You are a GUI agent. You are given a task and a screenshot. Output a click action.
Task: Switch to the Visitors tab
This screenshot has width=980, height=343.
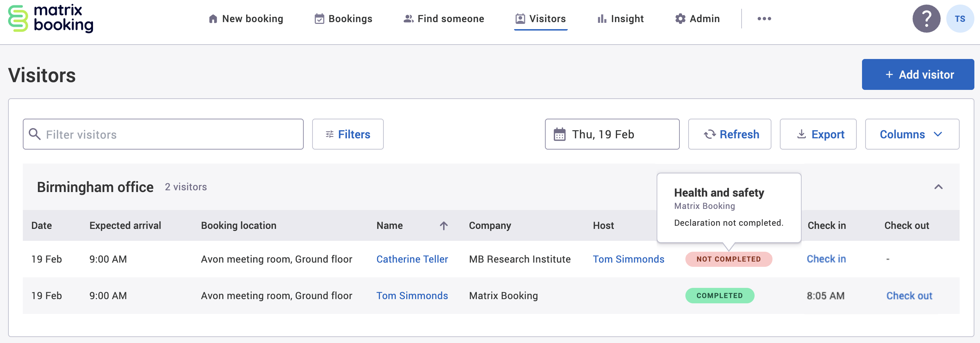[541, 18]
